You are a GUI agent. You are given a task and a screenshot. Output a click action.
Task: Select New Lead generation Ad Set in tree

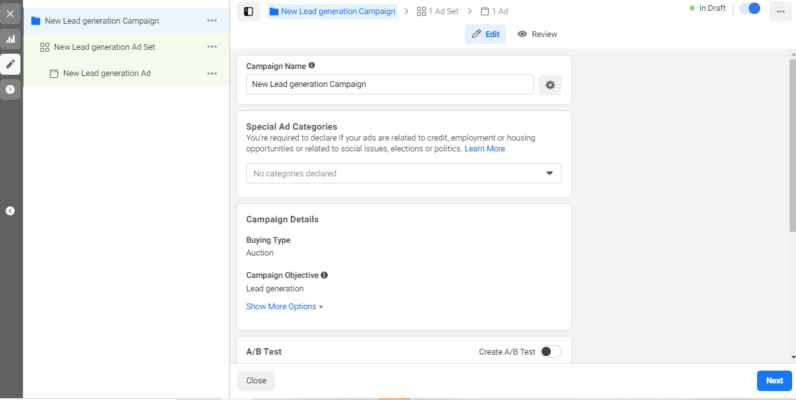click(x=105, y=47)
